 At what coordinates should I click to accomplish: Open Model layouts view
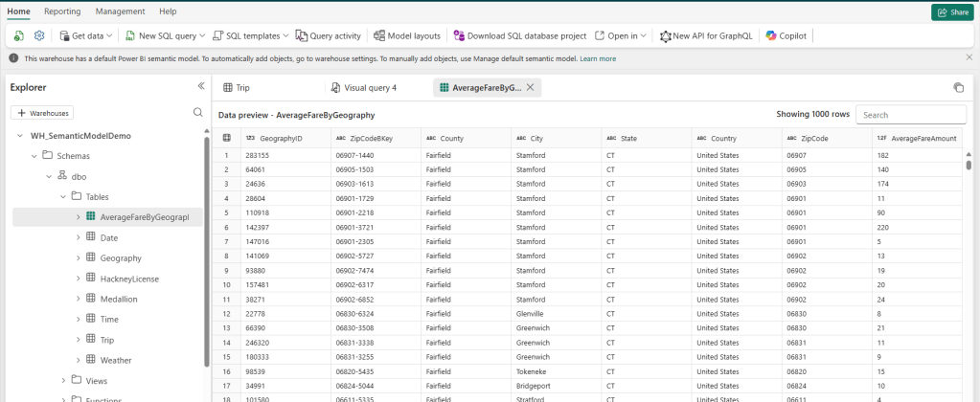click(x=406, y=35)
